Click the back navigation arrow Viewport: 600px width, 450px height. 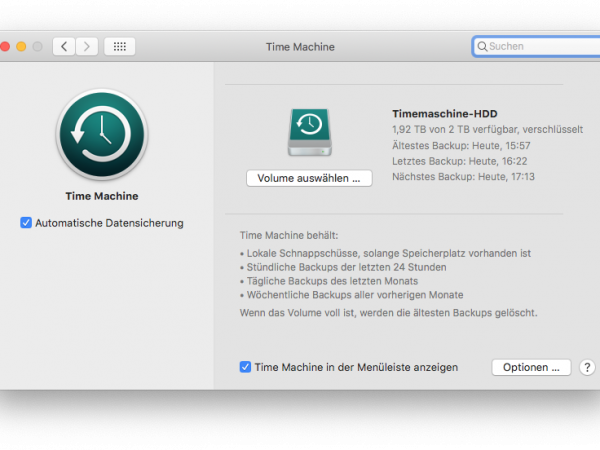click(x=65, y=46)
